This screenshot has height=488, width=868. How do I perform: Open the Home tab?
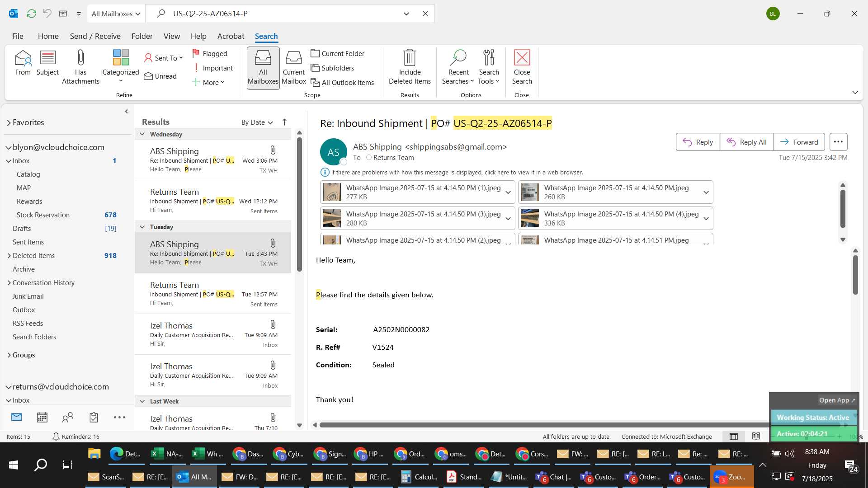tap(48, 36)
